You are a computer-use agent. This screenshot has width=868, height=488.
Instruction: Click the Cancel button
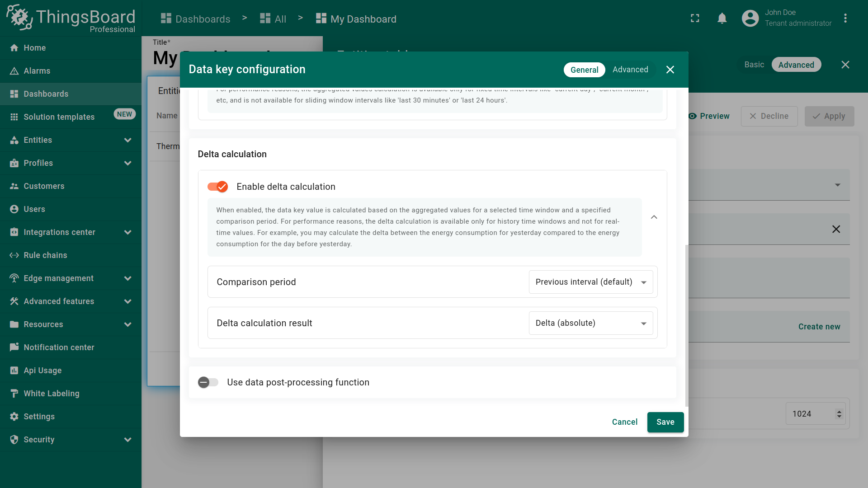pyautogui.click(x=624, y=422)
